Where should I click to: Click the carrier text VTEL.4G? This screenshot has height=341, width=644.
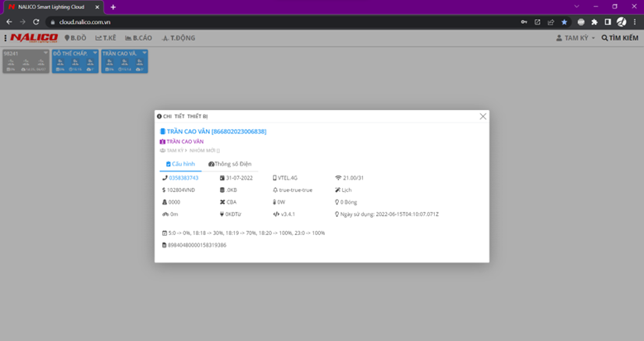288,178
